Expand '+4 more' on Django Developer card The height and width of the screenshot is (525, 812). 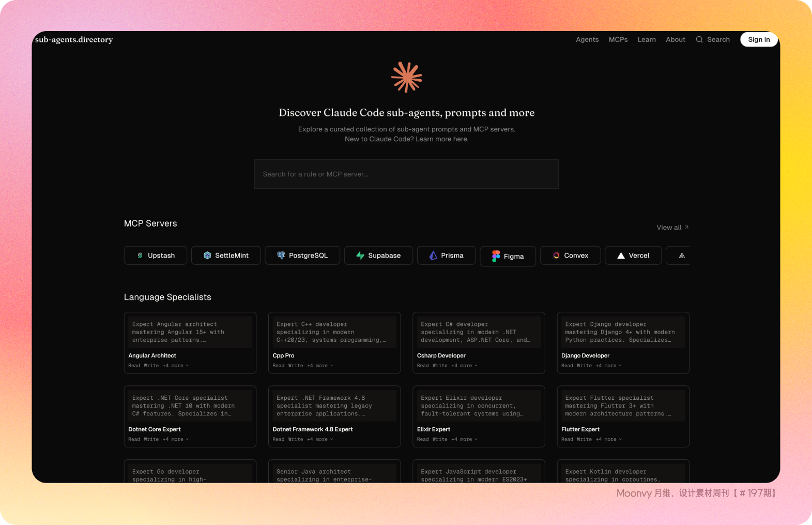point(608,366)
